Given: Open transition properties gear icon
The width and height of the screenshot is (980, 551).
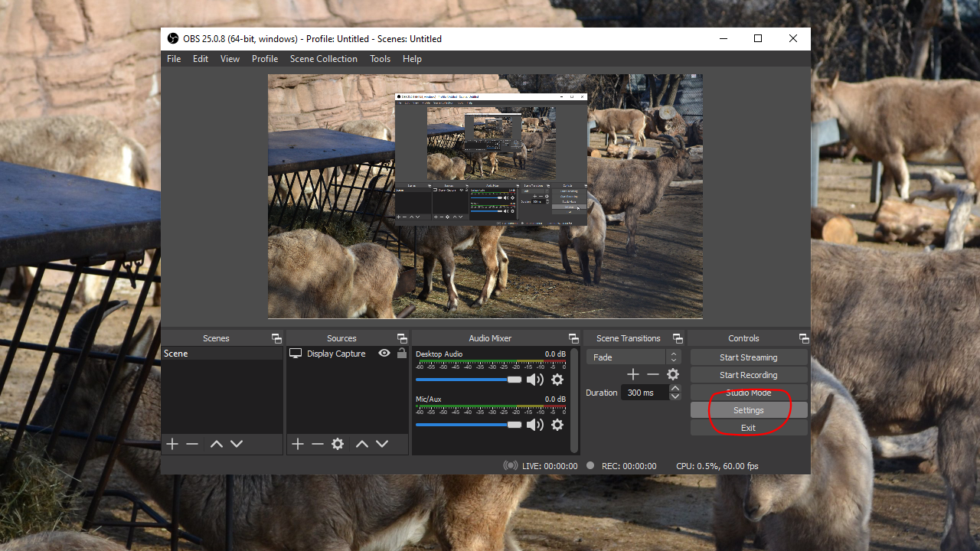Looking at the screenshot, I should [673, 374].
